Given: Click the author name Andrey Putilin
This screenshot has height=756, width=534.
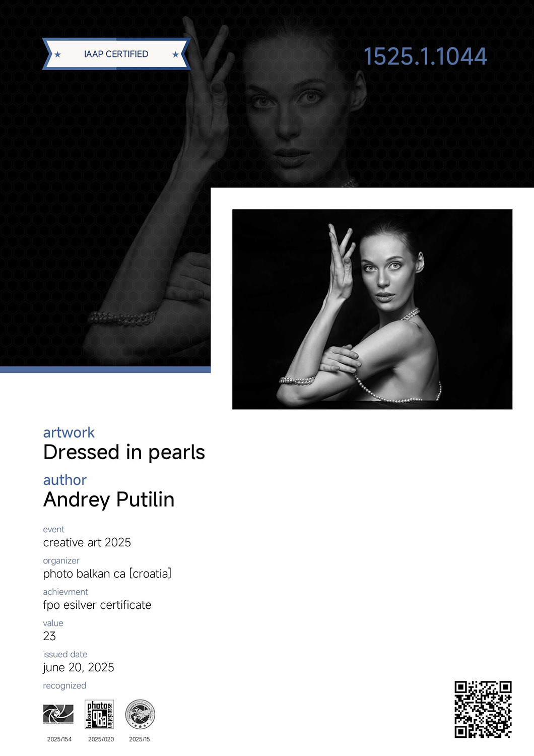Looking at the screenshot, I should tap(109, 499).
